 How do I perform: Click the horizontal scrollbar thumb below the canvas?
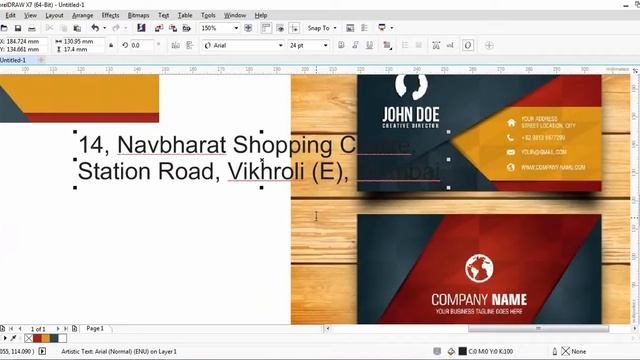(538, 329)
